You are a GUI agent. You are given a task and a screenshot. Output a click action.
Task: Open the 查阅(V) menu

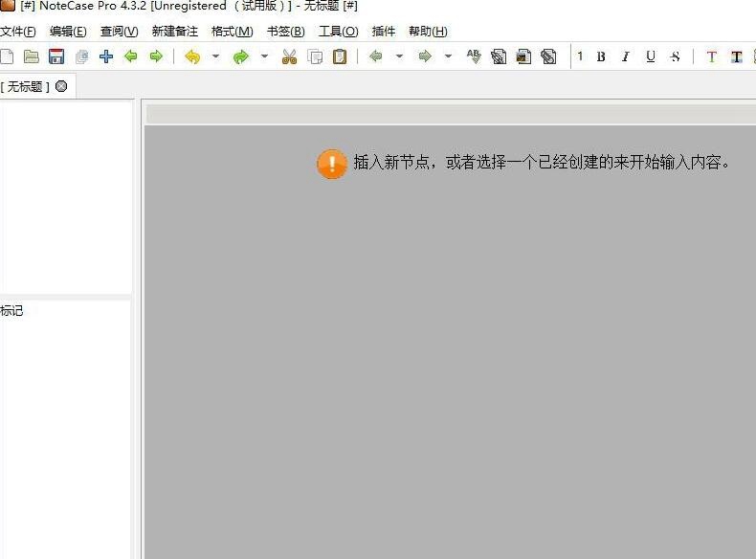(119, 32)
